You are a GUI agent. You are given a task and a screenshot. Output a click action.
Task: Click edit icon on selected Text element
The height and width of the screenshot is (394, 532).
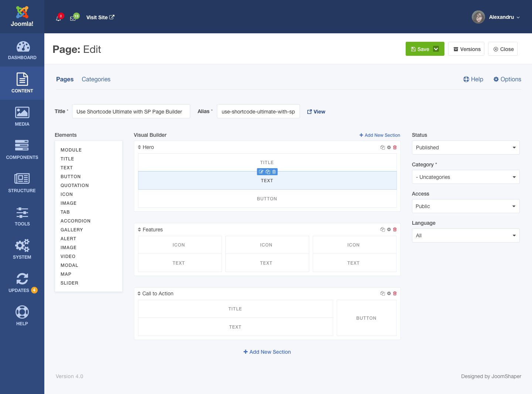[x=261, y=172]
